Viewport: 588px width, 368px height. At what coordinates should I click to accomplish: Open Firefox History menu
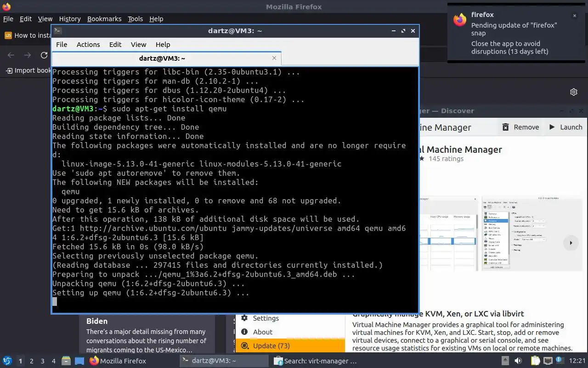click(70, 19)
